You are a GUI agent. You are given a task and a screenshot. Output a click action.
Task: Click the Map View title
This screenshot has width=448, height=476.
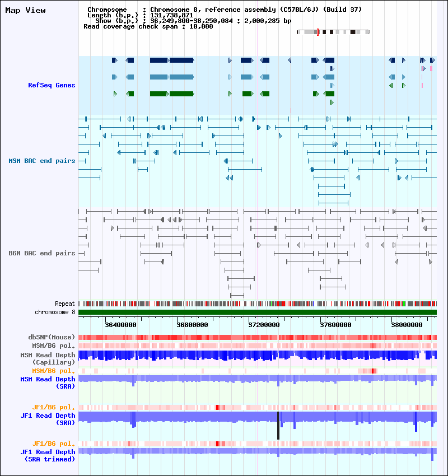point(26,10)
